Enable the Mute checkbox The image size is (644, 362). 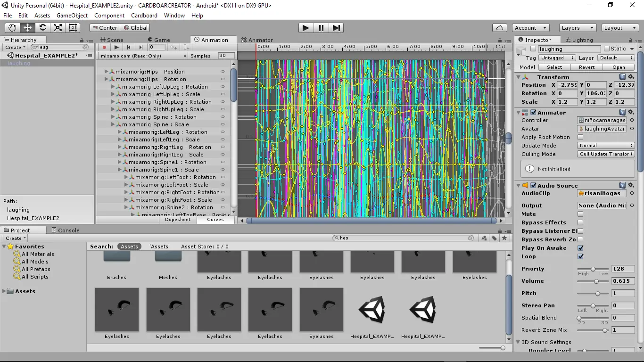(580, 214)
